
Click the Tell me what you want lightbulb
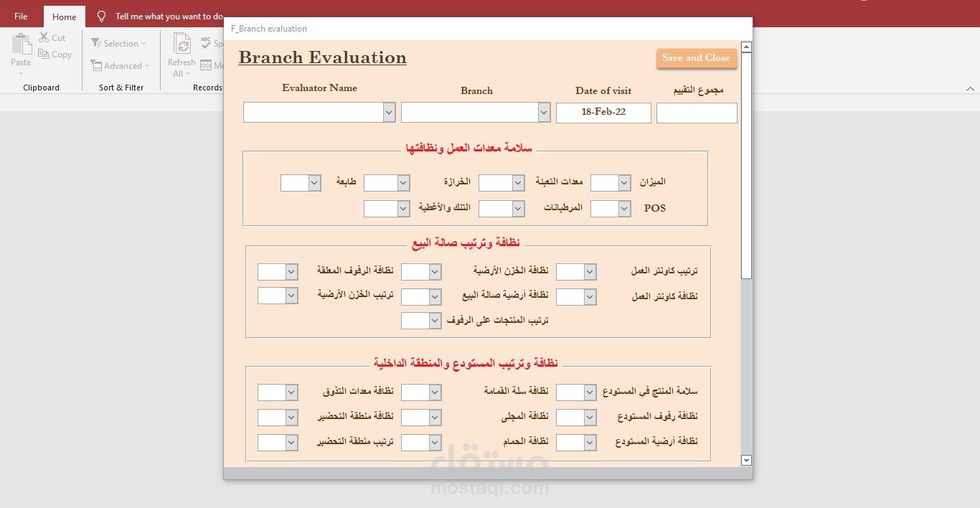102,16
